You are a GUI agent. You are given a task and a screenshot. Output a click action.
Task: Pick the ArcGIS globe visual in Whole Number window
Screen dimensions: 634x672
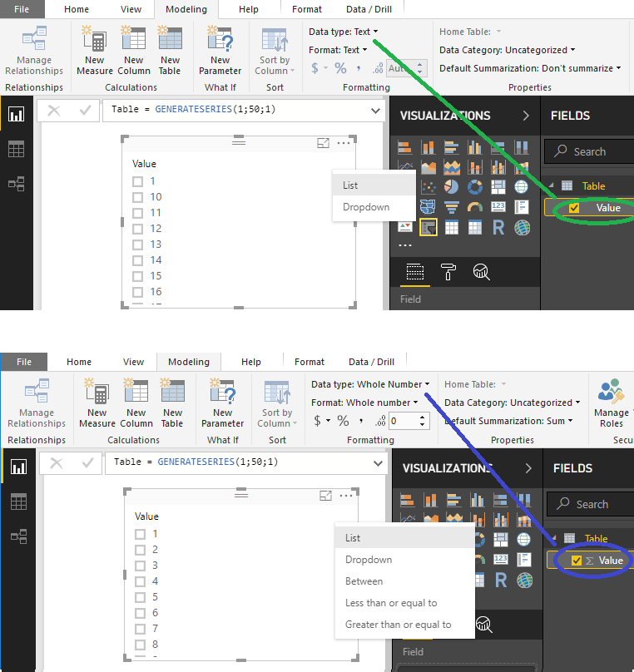pyautogui.click(x=524, y=581)
